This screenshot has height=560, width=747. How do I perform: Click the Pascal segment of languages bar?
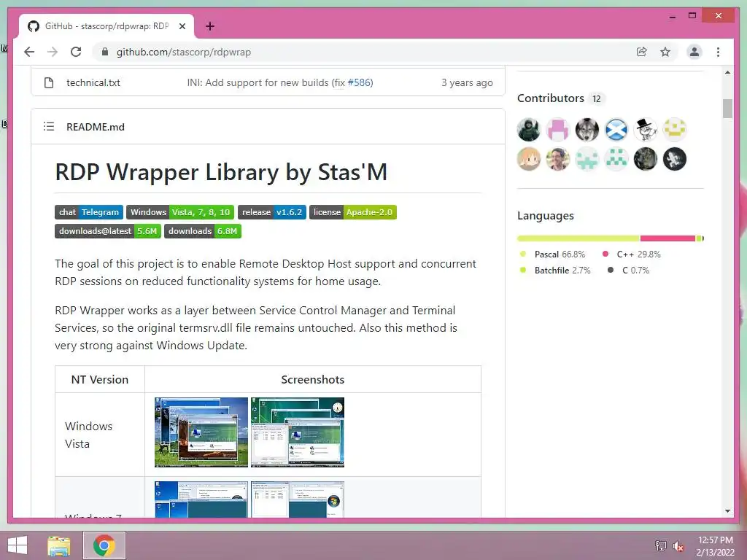pyautogui.click(x=578, y=238)
